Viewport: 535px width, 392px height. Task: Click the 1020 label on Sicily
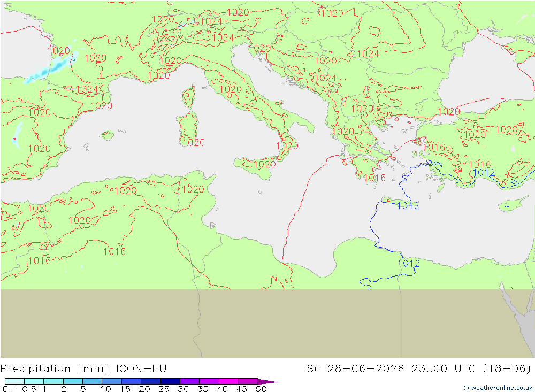264,164
